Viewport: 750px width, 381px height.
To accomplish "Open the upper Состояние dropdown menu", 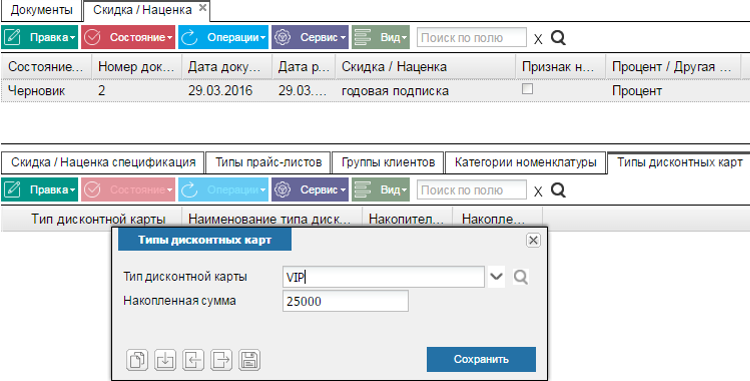I will tap(128, 37).
